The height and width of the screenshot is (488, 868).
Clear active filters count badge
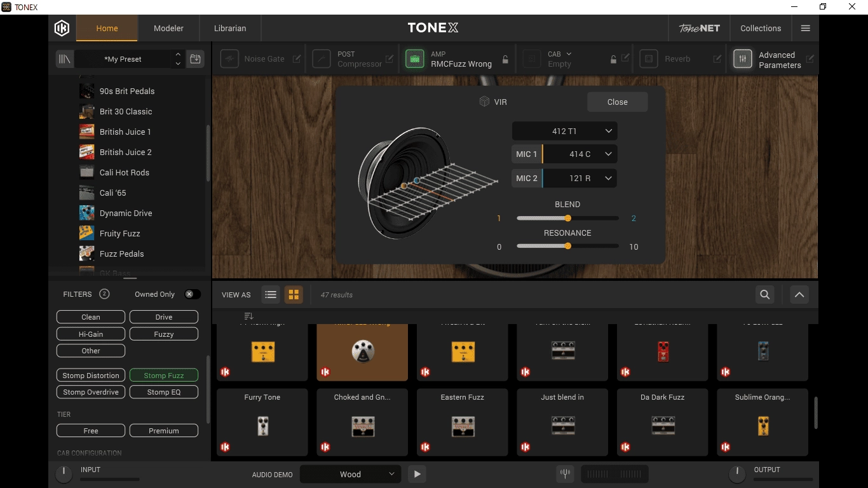click(x=104, y=294)
